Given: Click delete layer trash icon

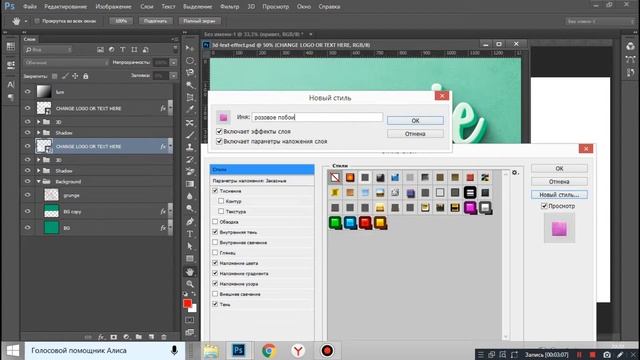Looking at the screenshot, I should pos(164,337).
